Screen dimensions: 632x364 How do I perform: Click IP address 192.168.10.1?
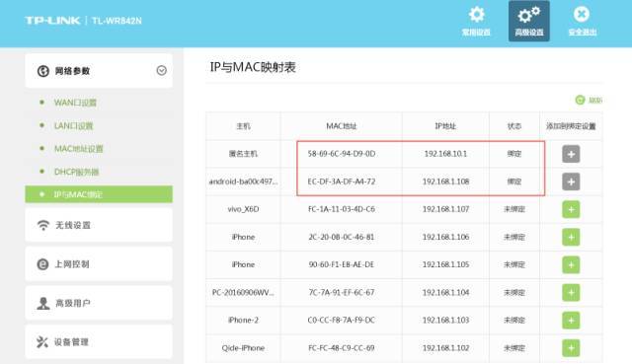(x=445, y=154)
